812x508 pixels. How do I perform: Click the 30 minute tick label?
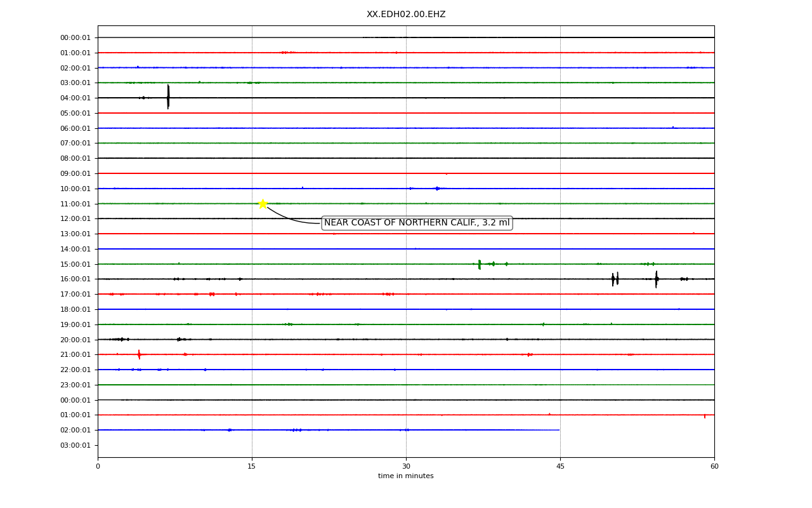[406, 467]
